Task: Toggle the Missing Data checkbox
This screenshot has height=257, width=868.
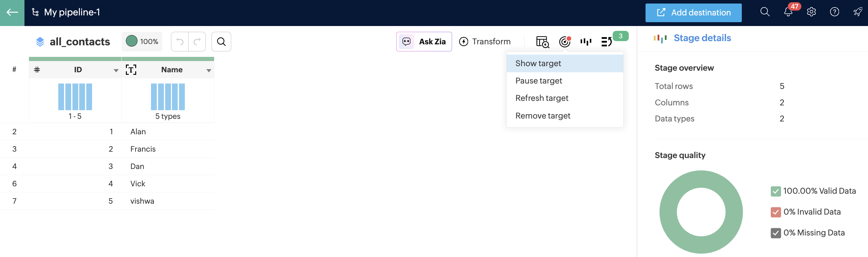Action: click(x=775, y=233)
